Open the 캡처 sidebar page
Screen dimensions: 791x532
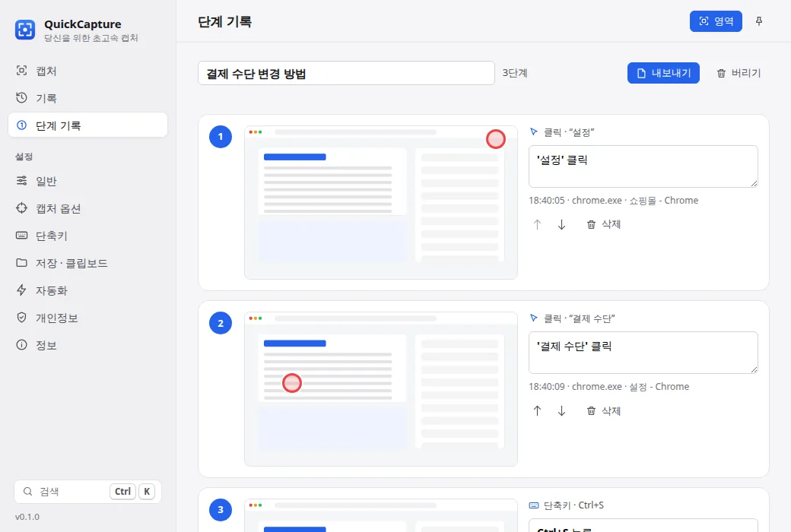87,71
